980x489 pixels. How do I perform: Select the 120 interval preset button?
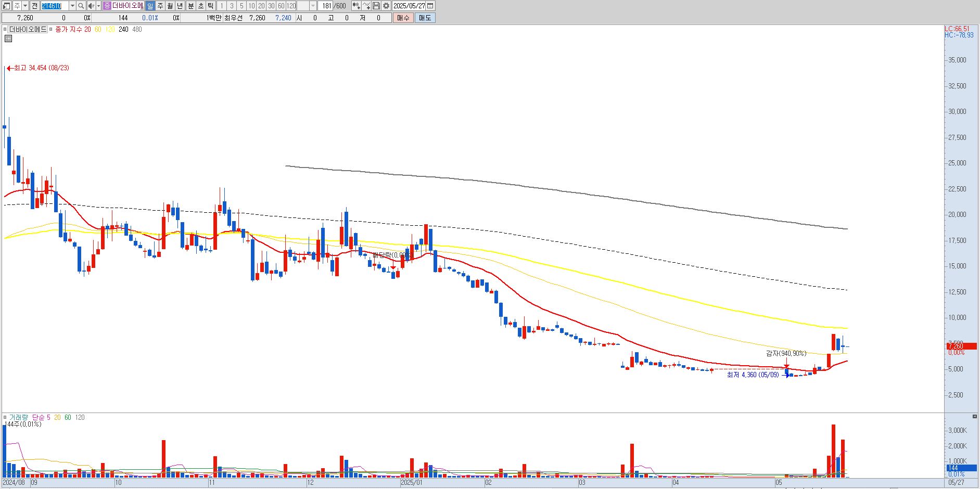(291, 6)
